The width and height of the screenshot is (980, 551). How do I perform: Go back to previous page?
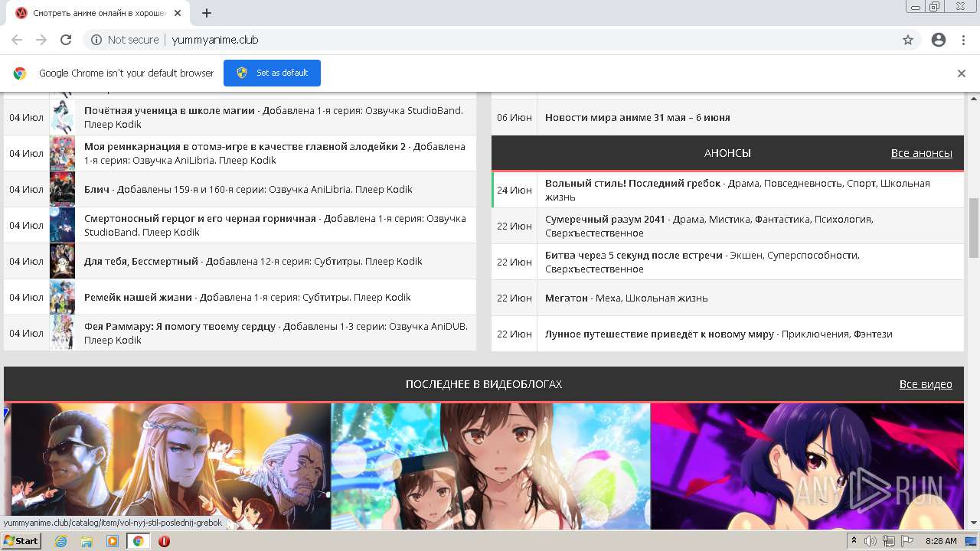pos(17,40)
